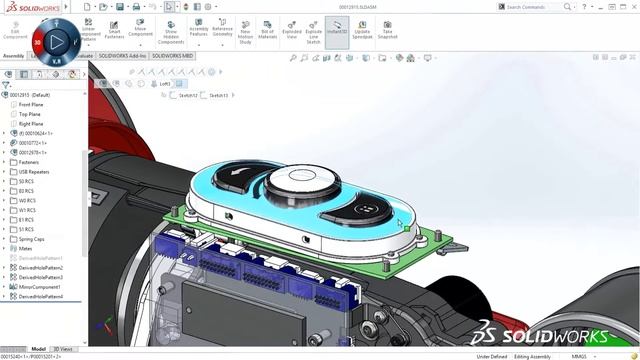Screen dimensions: 640x360
Task: Click the Rebuild traffic light icon
Action: coord(186,7)
